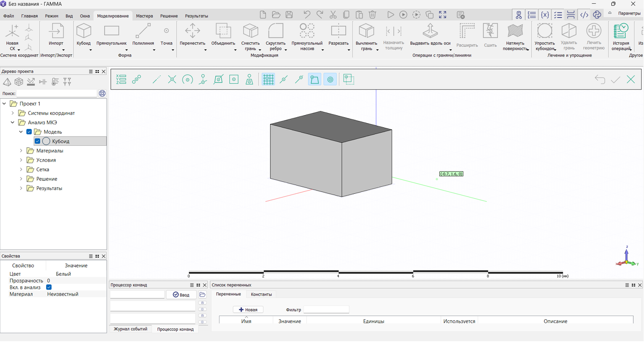The image size is (644, 342).
Task: Select the Разрезать cut tool
Action: coord(338,35)
